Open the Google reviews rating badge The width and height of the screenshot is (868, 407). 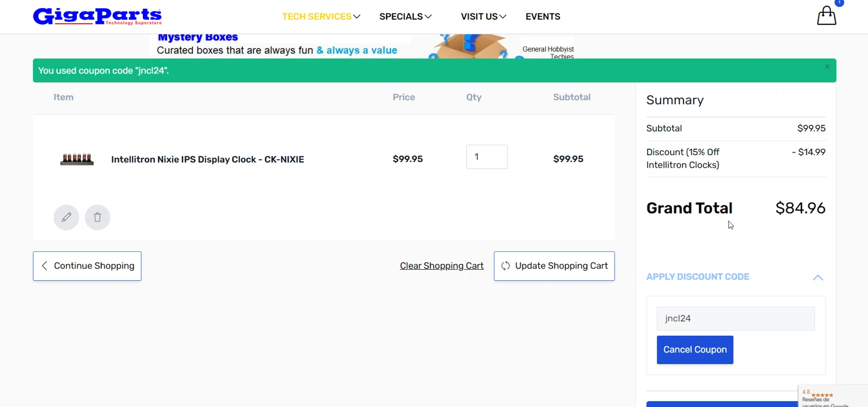pyautogui.click(x=832, y=397)
